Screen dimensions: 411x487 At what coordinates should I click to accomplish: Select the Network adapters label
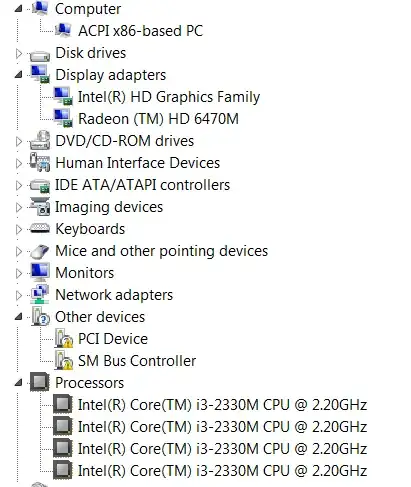pos(114,295)
